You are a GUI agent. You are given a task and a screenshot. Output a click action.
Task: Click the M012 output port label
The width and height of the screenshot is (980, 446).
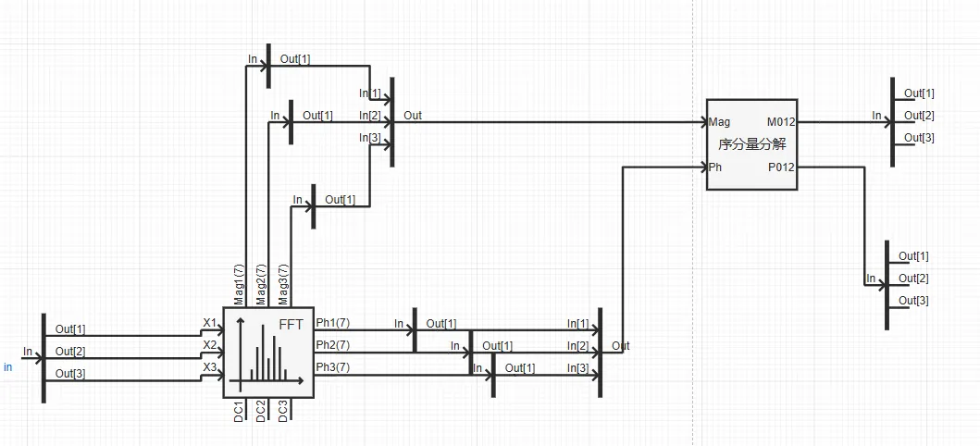tap(780, 121)
